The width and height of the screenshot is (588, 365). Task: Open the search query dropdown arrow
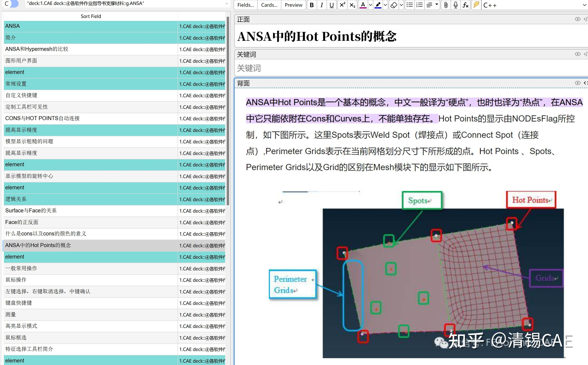click(227, 4)
